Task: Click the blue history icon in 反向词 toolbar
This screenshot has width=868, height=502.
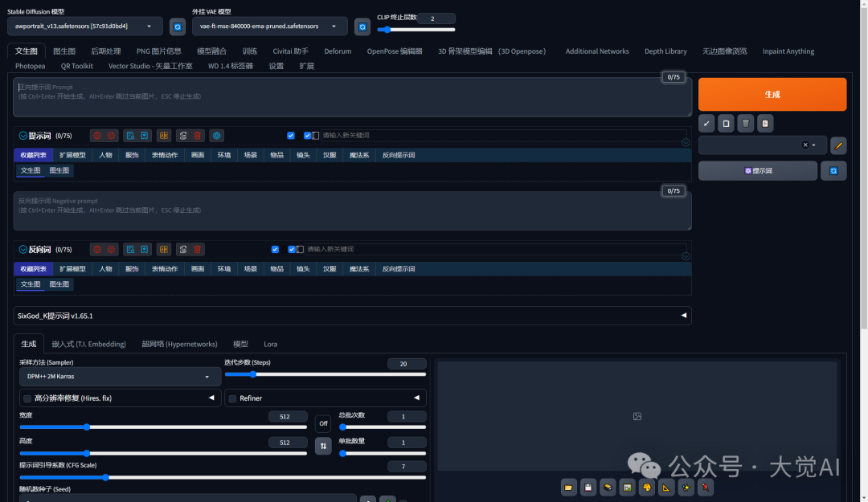Action: 130,250
